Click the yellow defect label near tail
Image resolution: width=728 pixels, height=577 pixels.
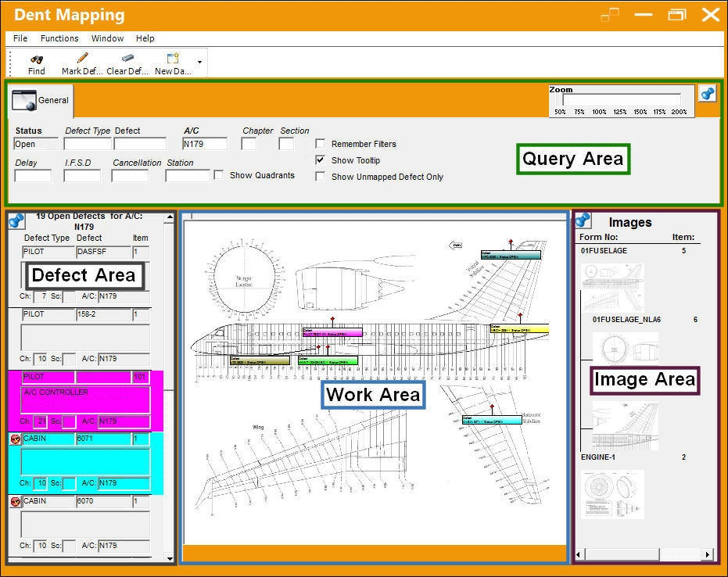click(x=519, y=328)
